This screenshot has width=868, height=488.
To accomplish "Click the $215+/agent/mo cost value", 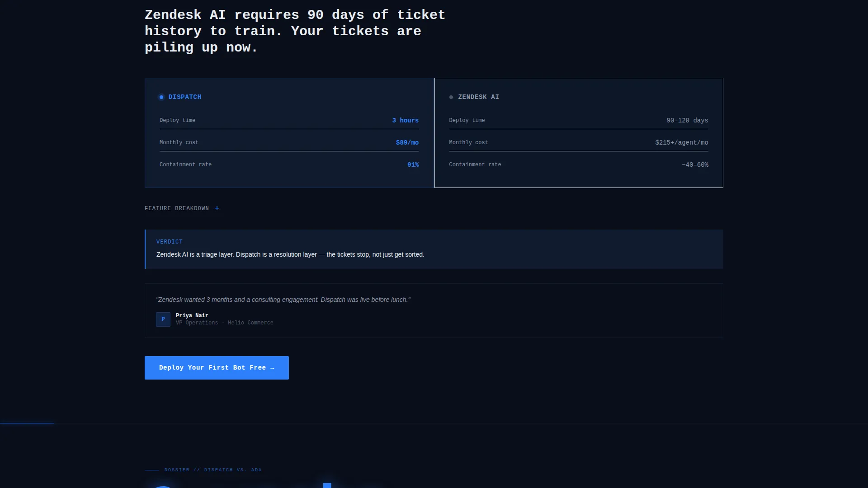I will (x=682, y=143).
